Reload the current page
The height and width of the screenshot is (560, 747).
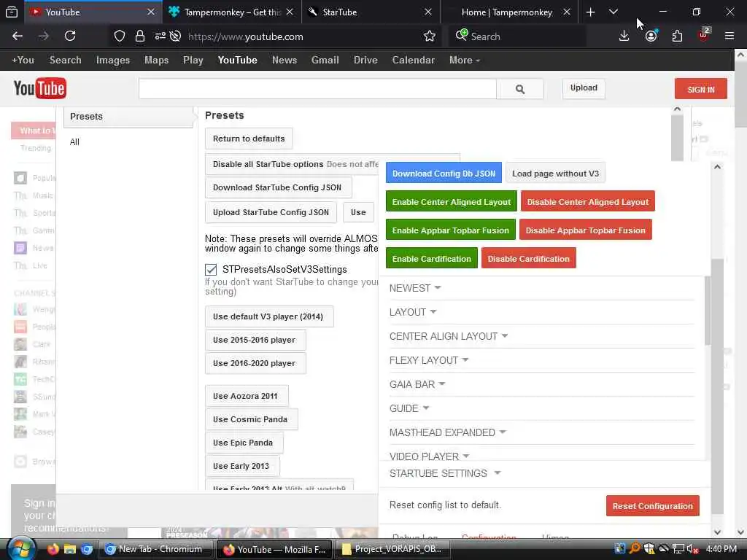[70, 36]
